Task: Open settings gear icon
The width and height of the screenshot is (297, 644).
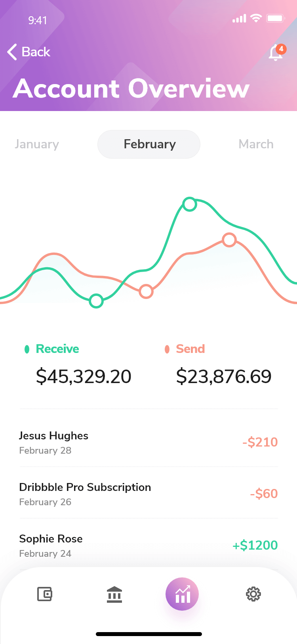Action: 253,594
